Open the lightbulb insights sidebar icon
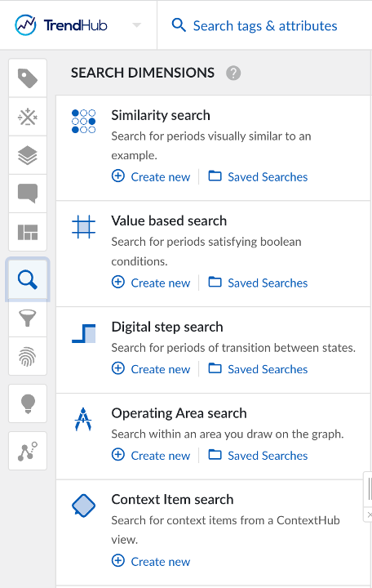Viewport: 372px width, 588px height. tap(28, 403)
